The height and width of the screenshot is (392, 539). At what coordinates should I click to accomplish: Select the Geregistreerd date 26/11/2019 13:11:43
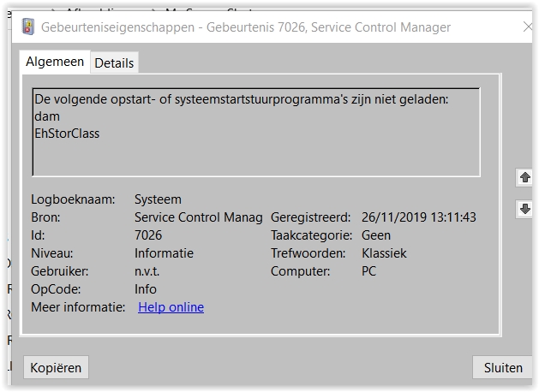418,217
